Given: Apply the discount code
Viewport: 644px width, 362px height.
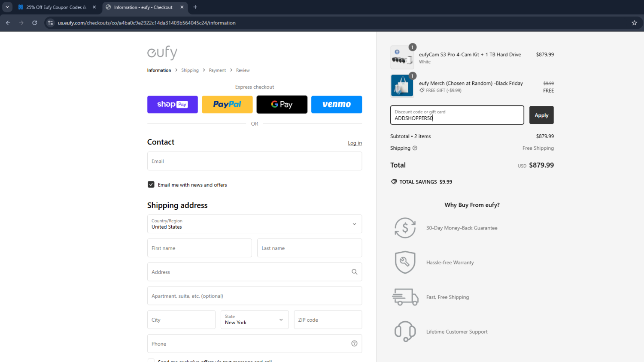Looking at the screenshot, I should [541, 115].
